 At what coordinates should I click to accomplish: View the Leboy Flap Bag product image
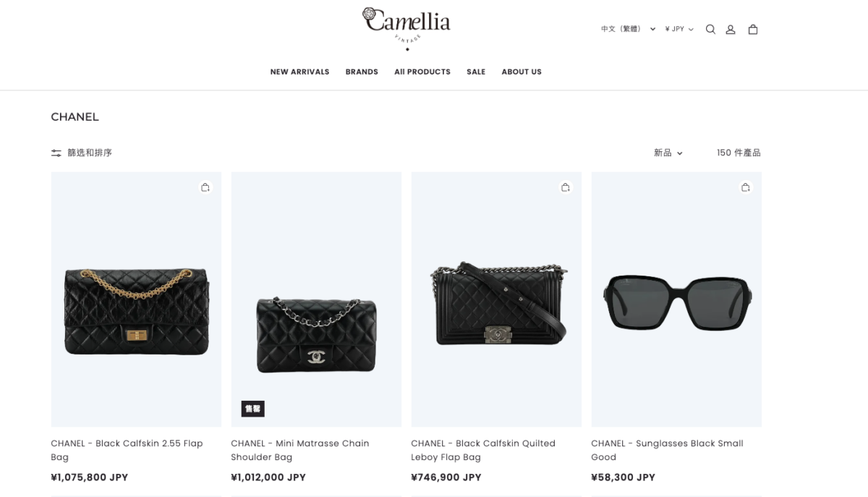496,300
